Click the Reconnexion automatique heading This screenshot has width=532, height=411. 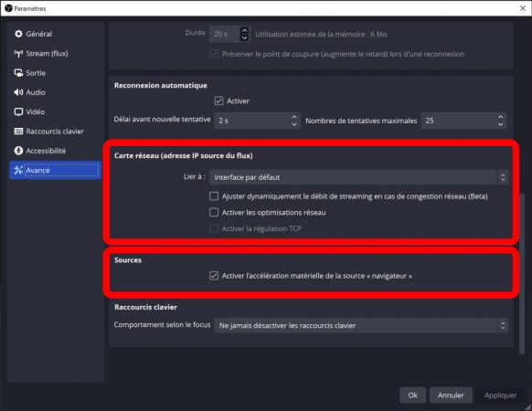click(161, 86)
